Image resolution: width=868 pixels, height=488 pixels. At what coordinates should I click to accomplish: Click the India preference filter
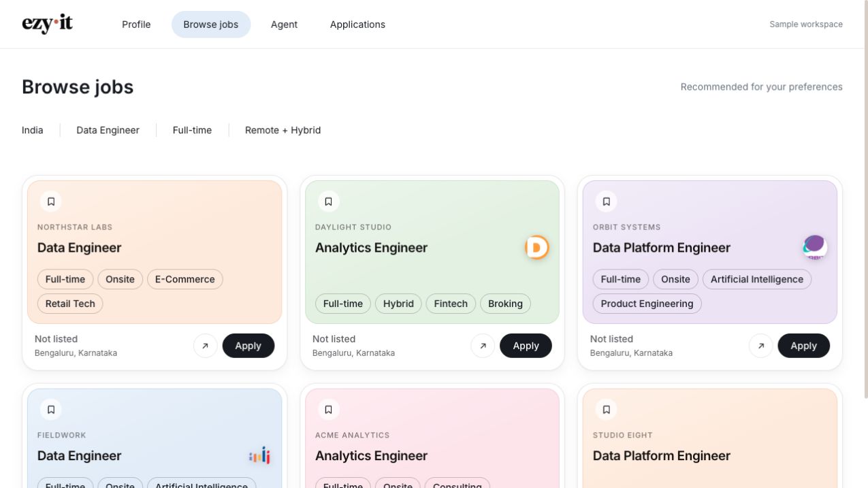click(33, 130)
